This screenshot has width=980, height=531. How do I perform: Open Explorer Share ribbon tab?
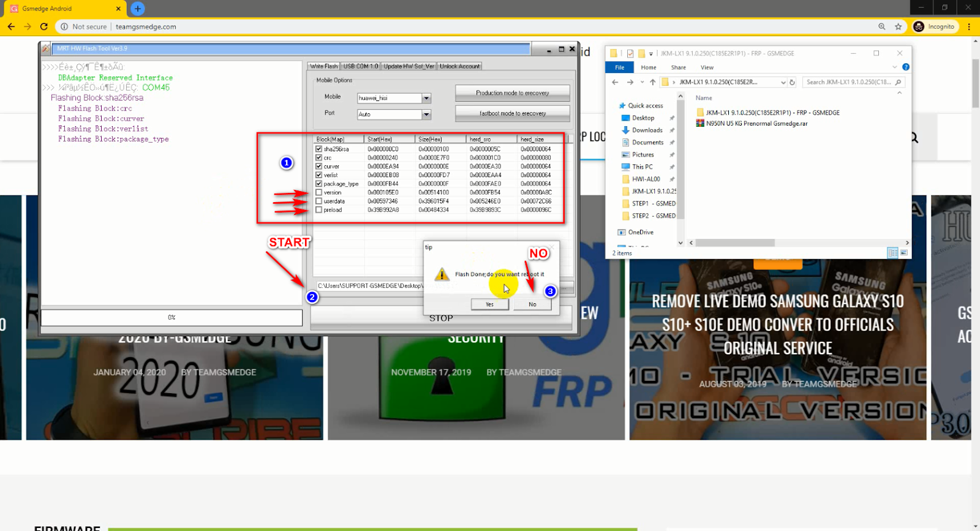(x=678, y=67)
